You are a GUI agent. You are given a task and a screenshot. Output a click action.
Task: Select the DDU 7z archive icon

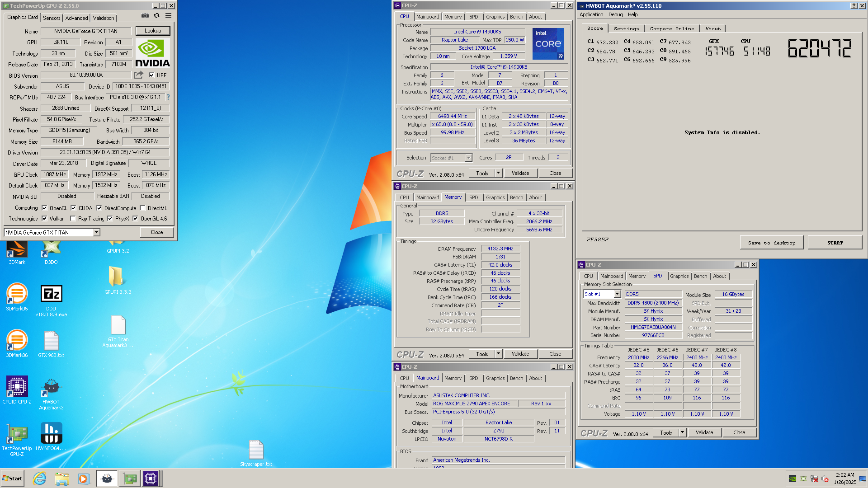[51, 300]
